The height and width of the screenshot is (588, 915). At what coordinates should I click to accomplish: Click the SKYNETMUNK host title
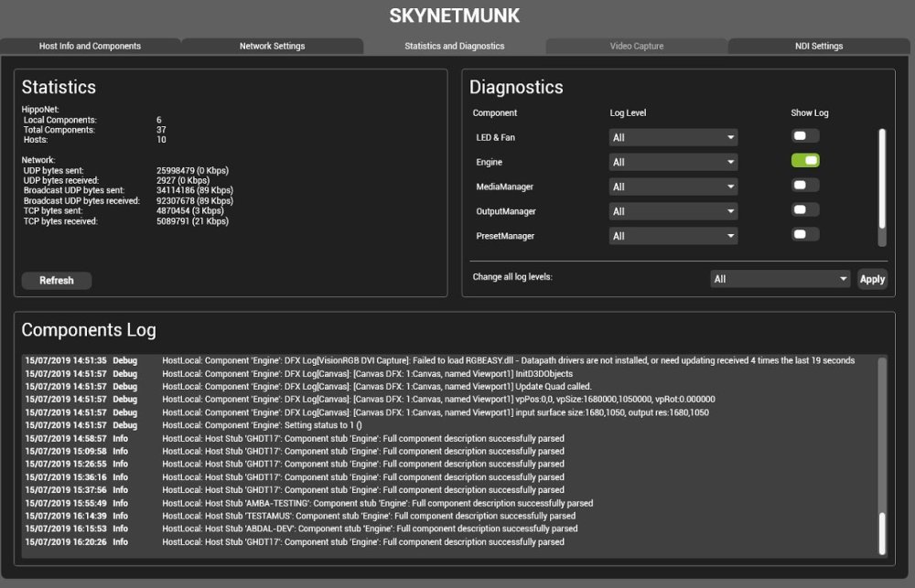coord(455,16)
